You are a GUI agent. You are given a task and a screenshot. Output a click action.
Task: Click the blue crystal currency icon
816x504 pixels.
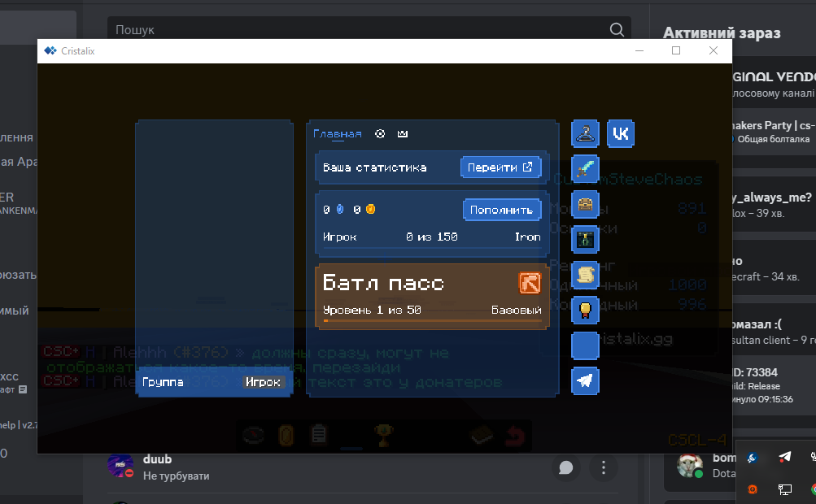click(340, 209)
